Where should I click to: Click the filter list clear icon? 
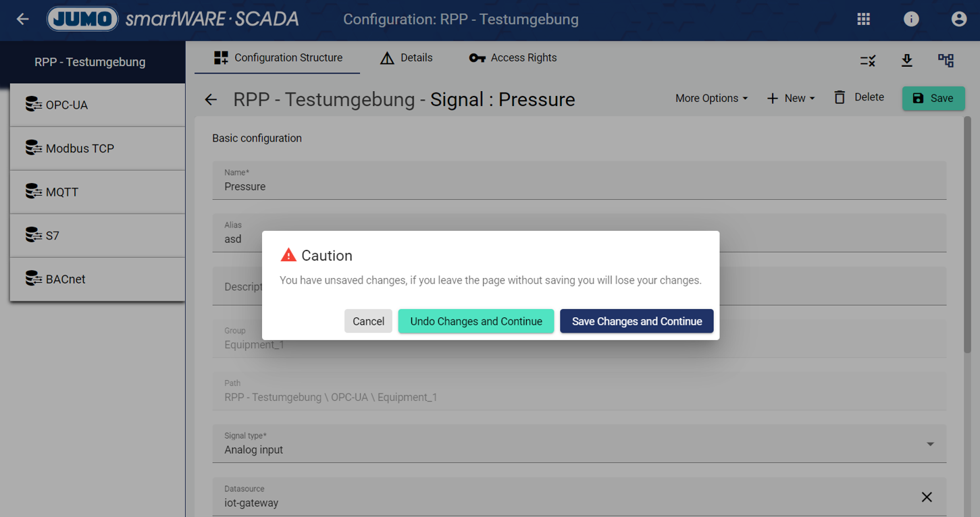[x=868, y=61]
